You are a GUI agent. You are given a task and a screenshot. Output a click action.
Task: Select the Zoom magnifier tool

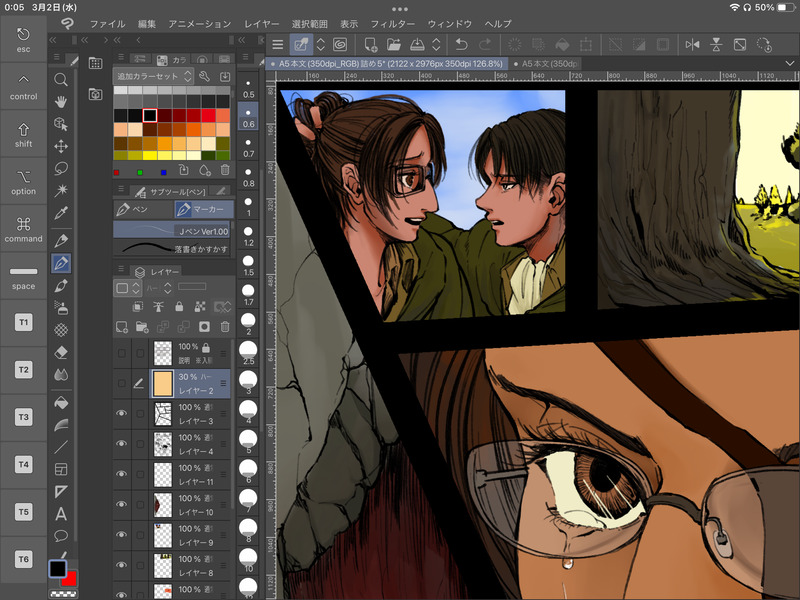(x=61, y=79)
